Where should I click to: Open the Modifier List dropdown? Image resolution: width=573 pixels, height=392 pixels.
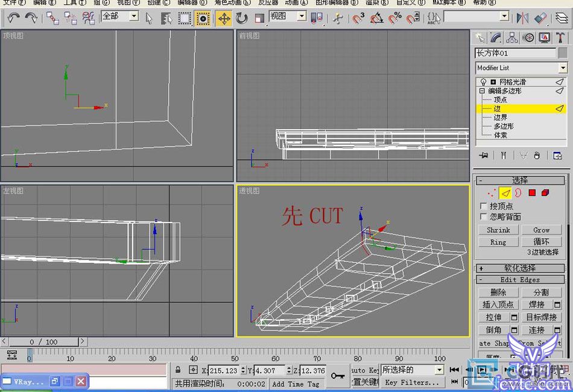pyautogui.click(x=563, y=68)
